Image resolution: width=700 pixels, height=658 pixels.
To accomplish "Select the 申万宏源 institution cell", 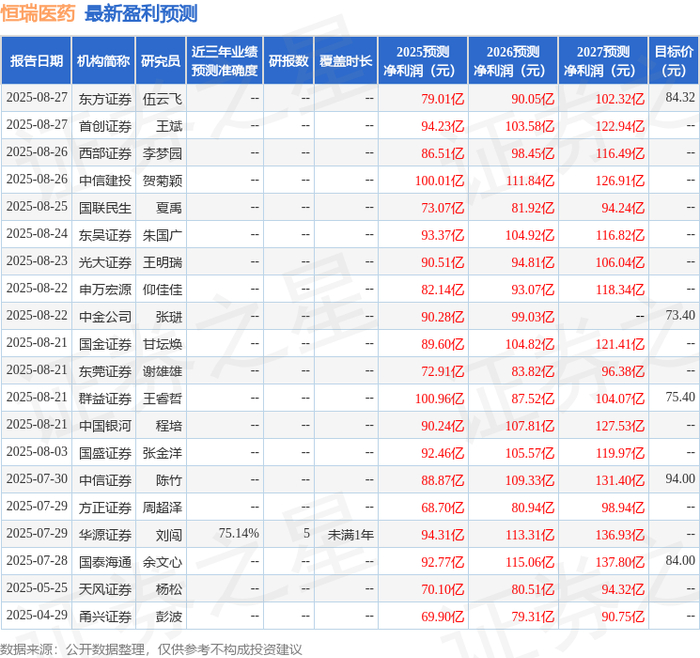I will (105, 290).
